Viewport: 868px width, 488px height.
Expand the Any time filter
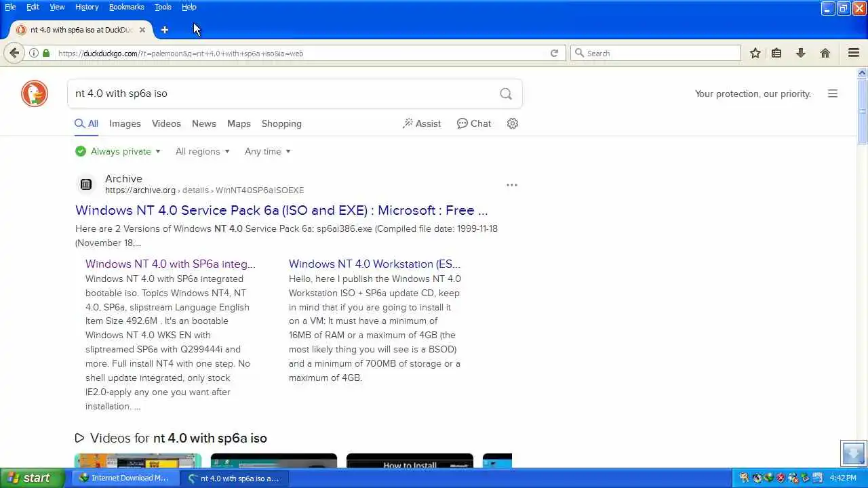pos(268,151)
